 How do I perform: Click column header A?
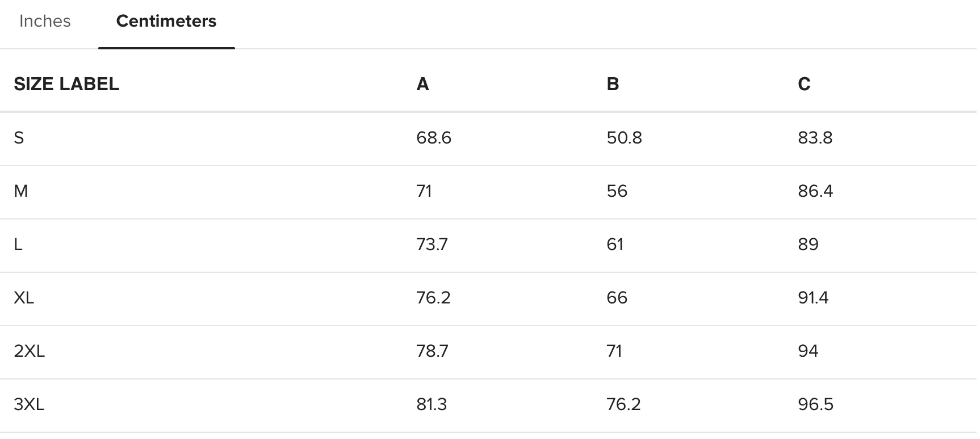point(422,84)
